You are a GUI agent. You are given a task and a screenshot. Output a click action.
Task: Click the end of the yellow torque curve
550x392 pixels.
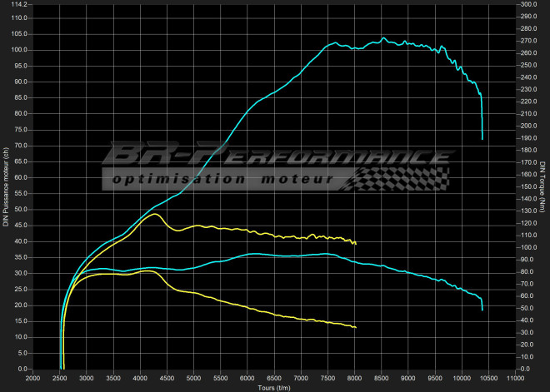point(356,327)
